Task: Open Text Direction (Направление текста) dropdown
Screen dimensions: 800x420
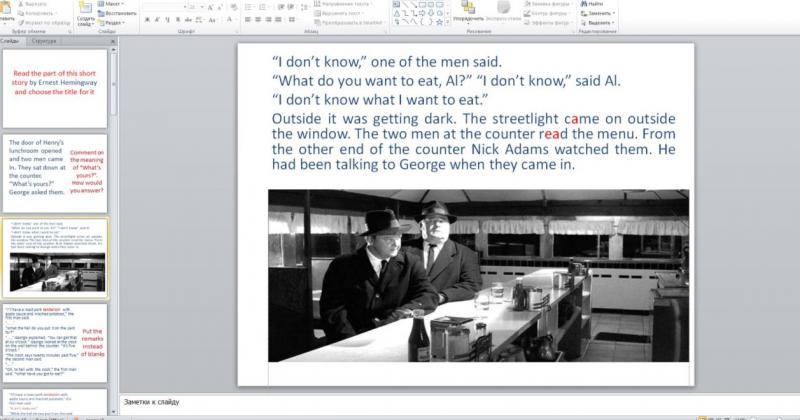Action: [343, 4]
